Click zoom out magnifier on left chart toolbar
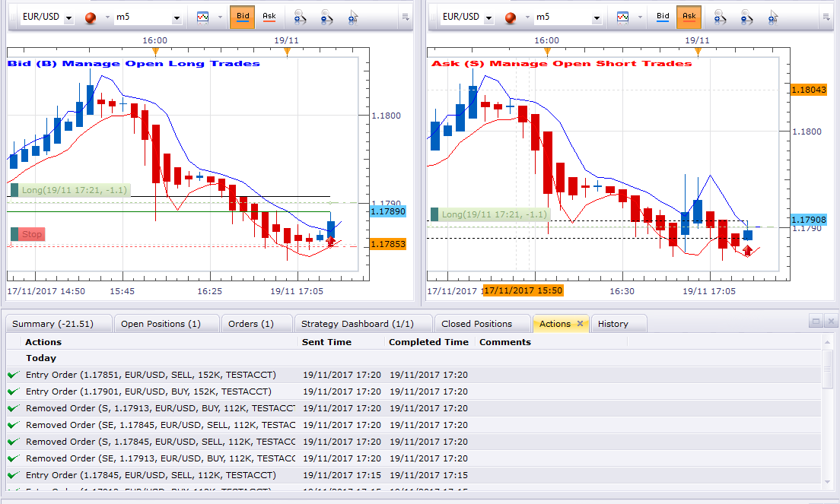Screen dimensions: 840x504 click(x=326, y=17)
